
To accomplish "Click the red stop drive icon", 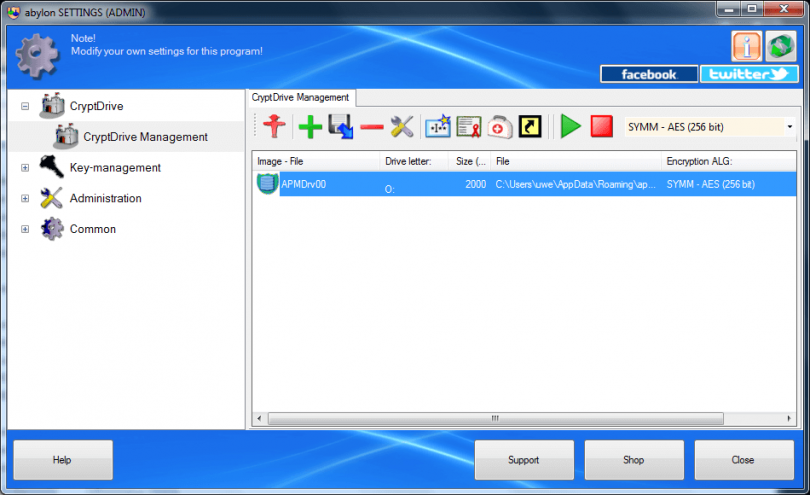I will click(601, 126).
